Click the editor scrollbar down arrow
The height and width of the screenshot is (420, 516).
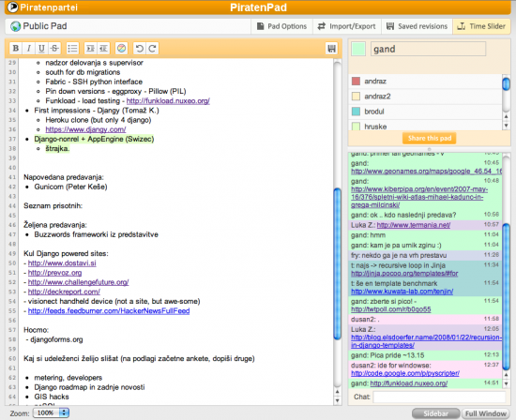click(338, 400)
